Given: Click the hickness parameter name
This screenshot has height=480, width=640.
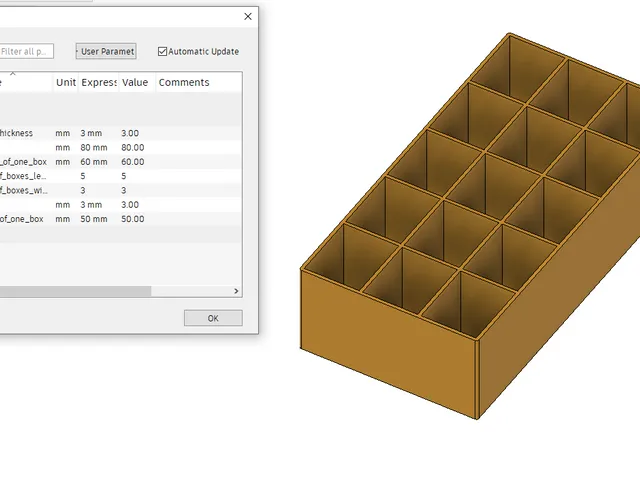Looking at the screenshot, I should click(x=16, y=133).
